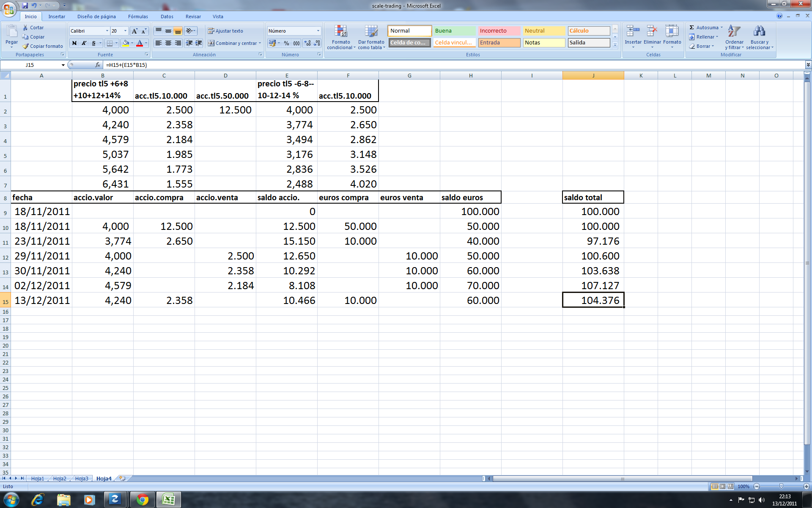
Task: Open the Número format dropdown
Action: point(318,31)
